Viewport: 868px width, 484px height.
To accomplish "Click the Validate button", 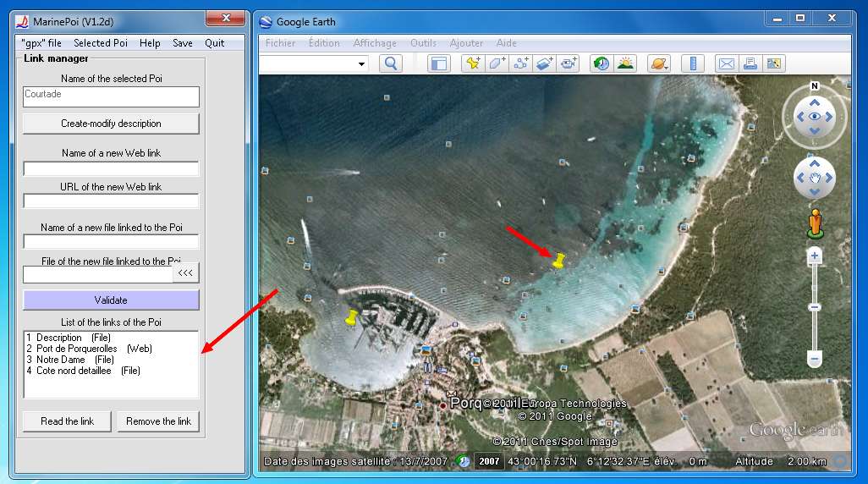I will [x=111, y=300].
